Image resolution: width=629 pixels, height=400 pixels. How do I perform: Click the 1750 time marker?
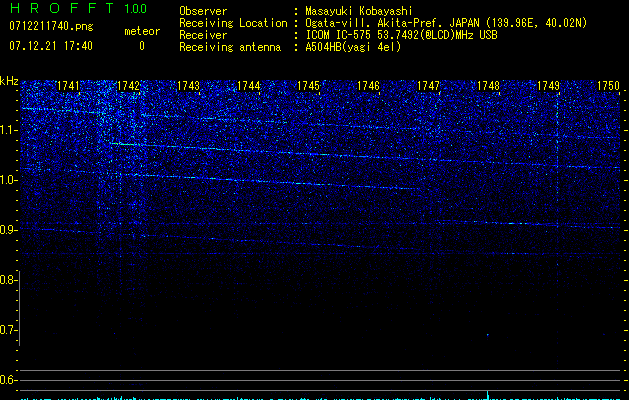pyautogui.click(x=609, y=85)
